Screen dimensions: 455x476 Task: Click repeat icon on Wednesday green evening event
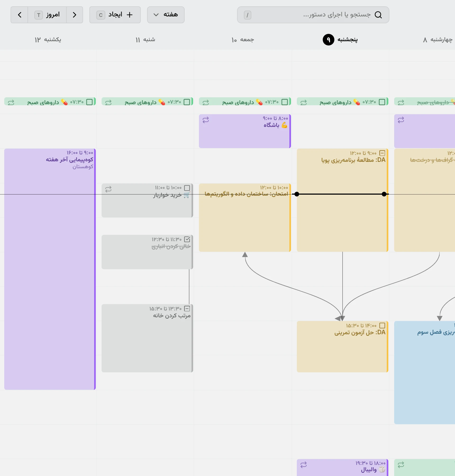401,465
